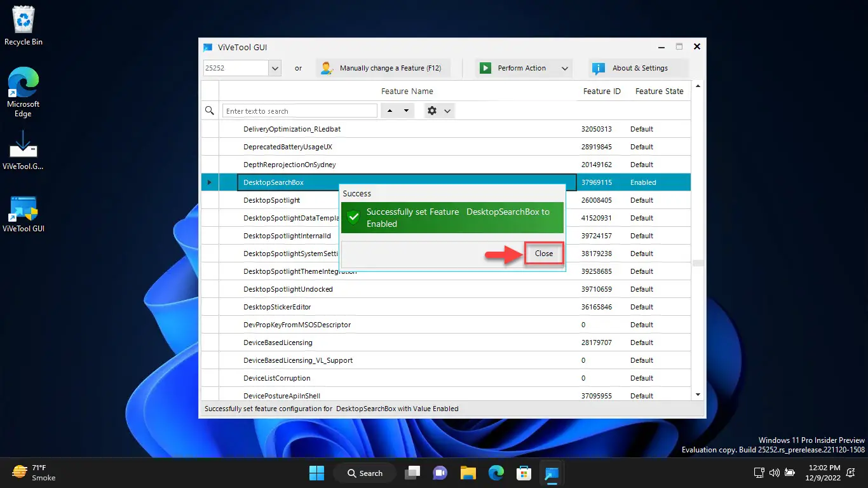The width and height of the screenshot is (868, 488).
Task: Maximize the ViVeTool GUI window
Action: [x=679, y=46]
